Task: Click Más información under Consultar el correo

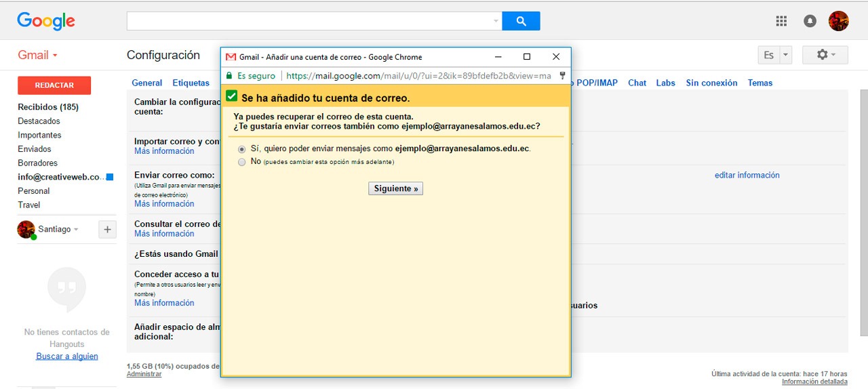Action: tap(164, 234)
